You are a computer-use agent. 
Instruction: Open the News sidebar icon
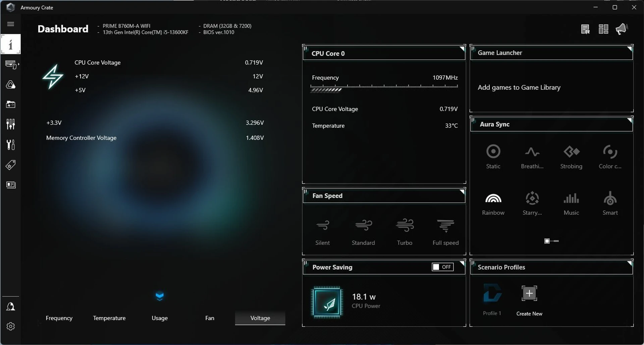[x=11, y=185]
